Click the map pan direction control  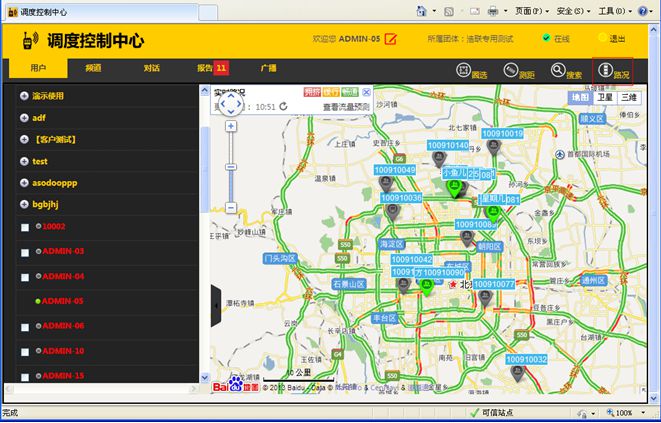click(x=231, y=103)
